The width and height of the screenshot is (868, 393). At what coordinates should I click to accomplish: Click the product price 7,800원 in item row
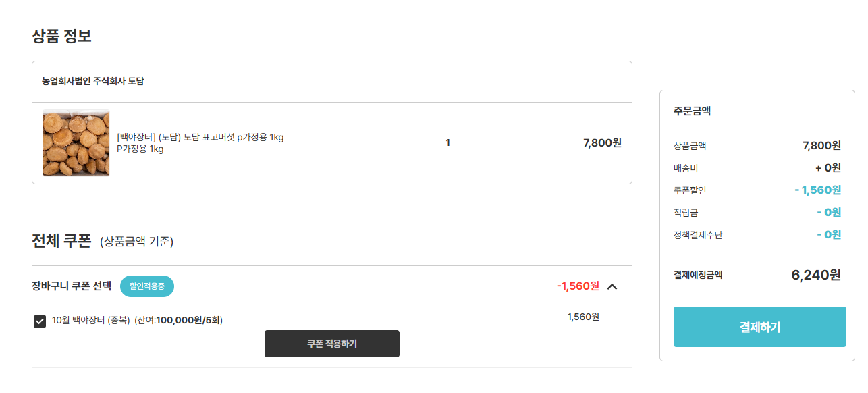coord(602,142)
